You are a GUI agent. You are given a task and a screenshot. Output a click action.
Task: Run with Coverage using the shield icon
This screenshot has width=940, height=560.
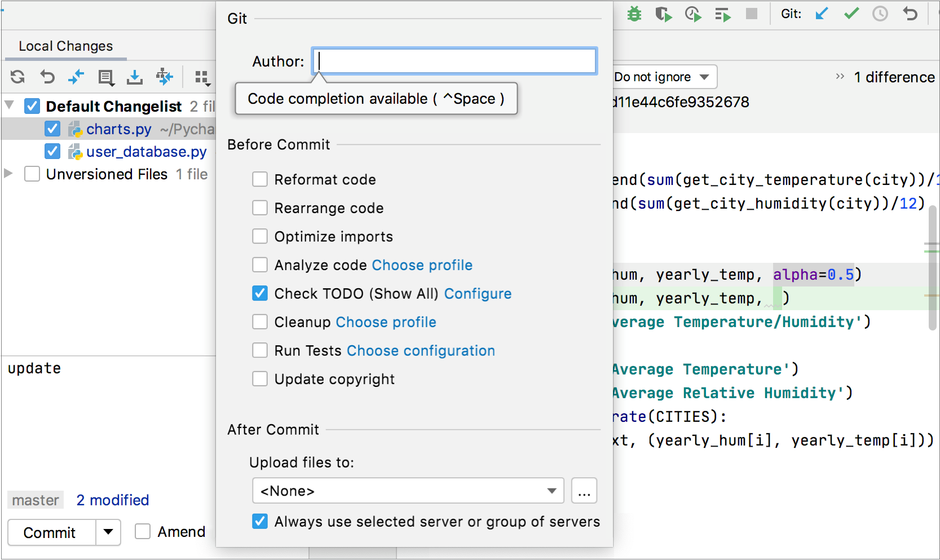pyautogui.click(x=663, y=14)
